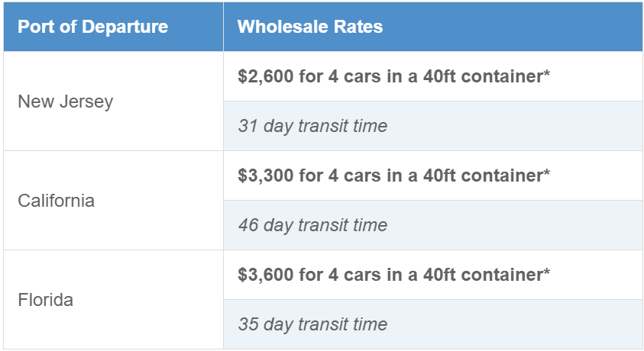This screenshot has width=644, height=351.
Task: Click the asterisk after Florida's rate
Action: point(546,273)
